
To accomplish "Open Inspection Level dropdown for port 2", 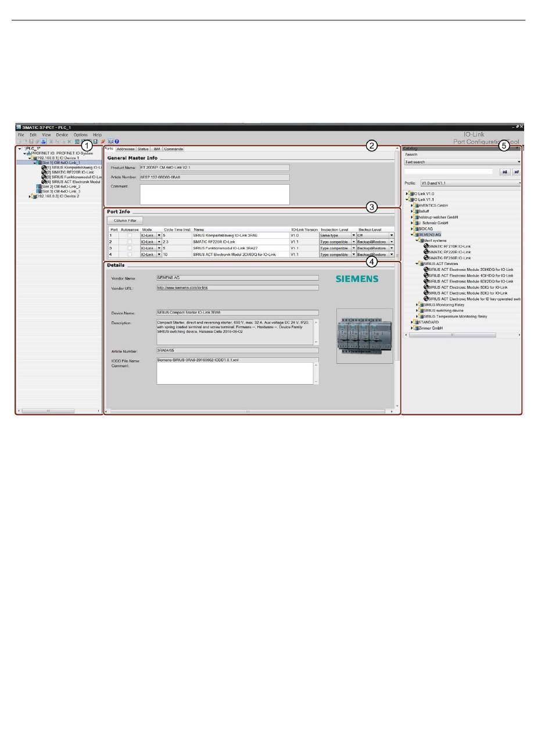I will [x=353, y=242].
